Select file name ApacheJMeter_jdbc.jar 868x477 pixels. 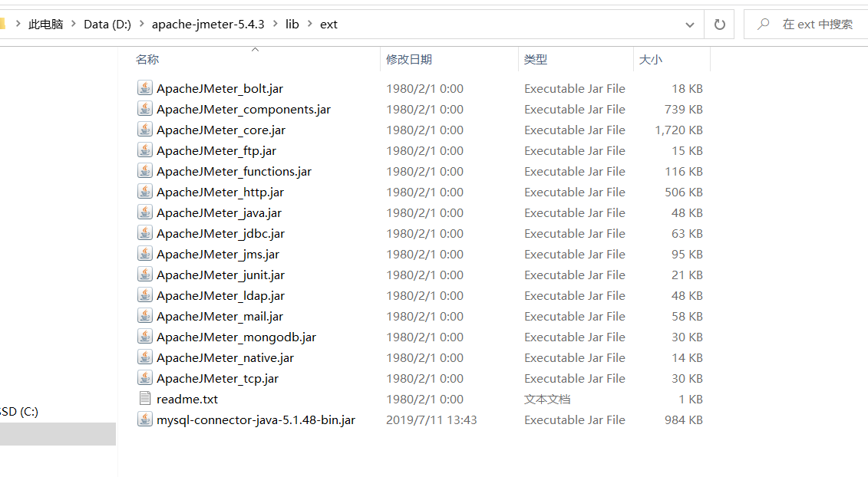(221, 234)
